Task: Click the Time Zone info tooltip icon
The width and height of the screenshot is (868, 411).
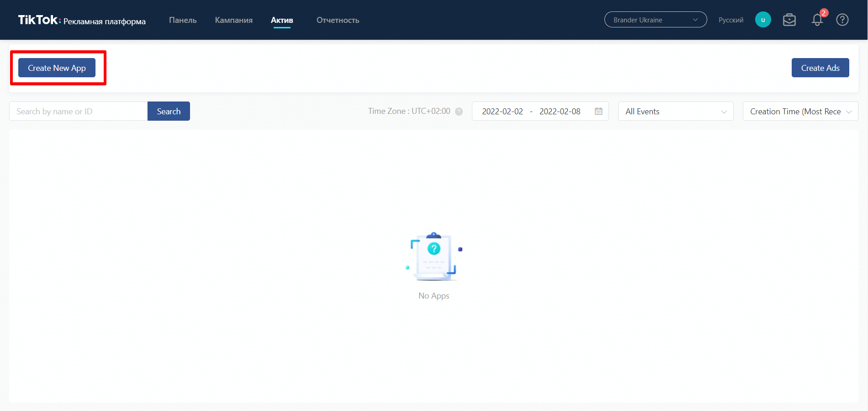Action: pyautogui.click(x=459, y=112)
